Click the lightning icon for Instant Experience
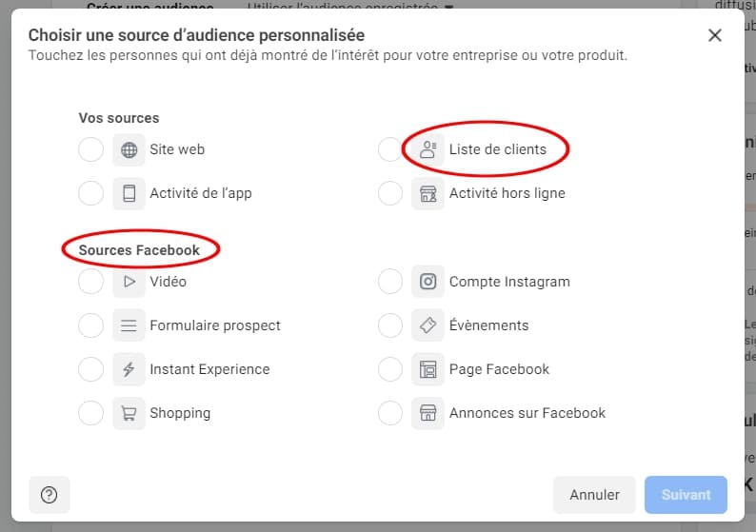Viewport: 756px width, 532px height. tap(129, 369)
